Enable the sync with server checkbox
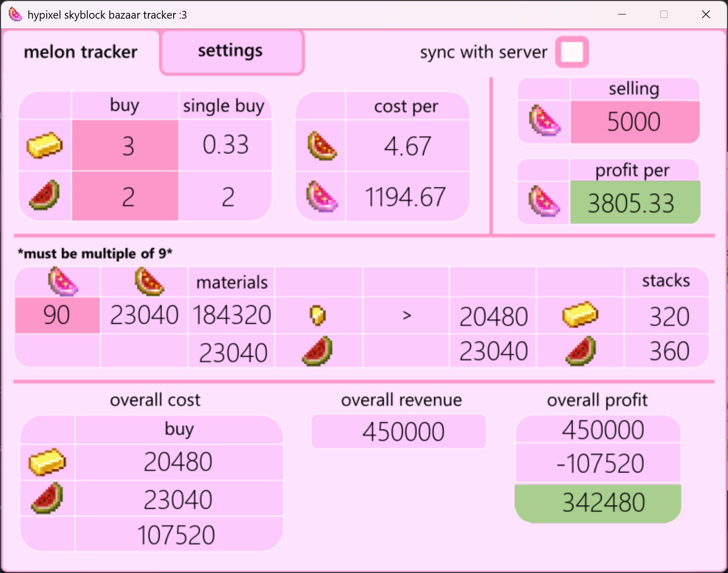The height and width of the screenshot is (573, 728). 572,52
